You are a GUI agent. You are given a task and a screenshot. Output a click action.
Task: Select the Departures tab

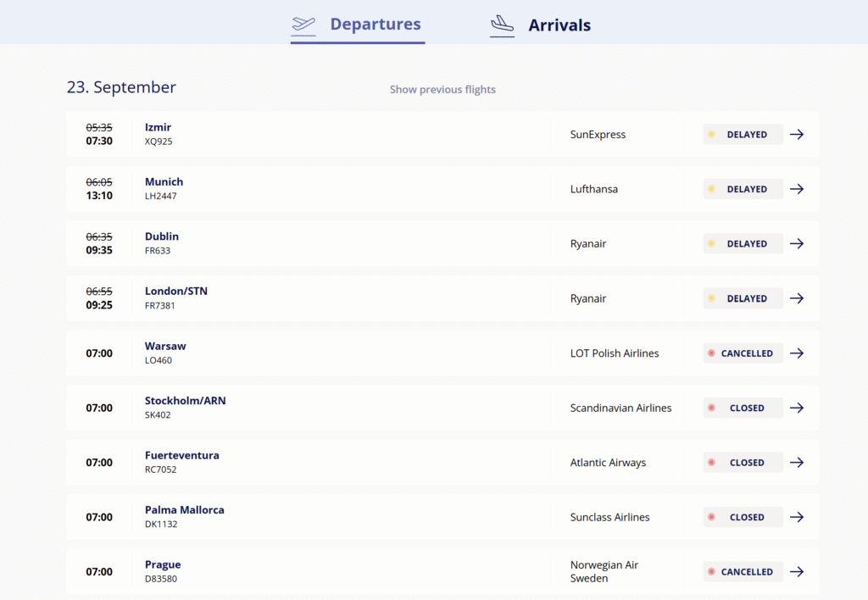click(375, 25)
